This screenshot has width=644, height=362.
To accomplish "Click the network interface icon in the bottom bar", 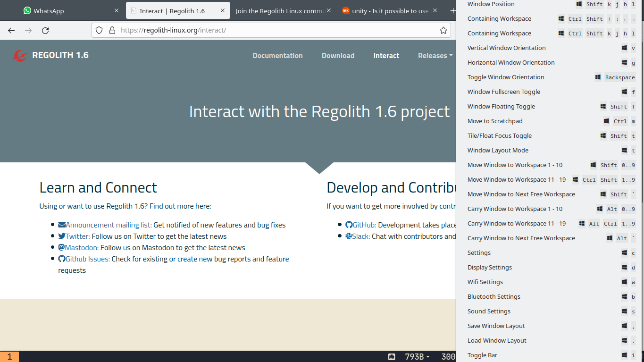I will 392,357.
